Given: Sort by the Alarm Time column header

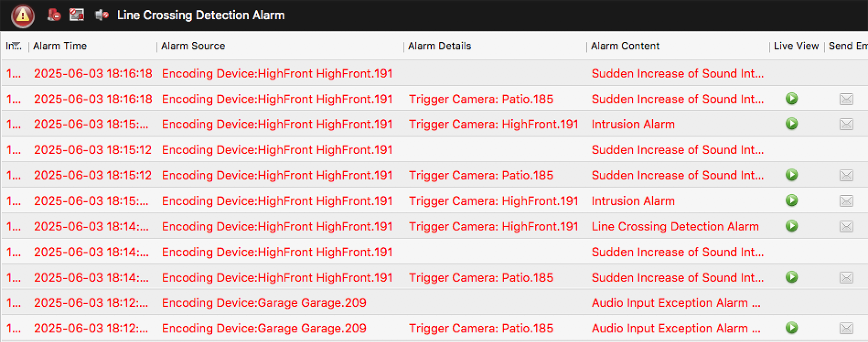Looking at the screenshot, I should (60, 45).
